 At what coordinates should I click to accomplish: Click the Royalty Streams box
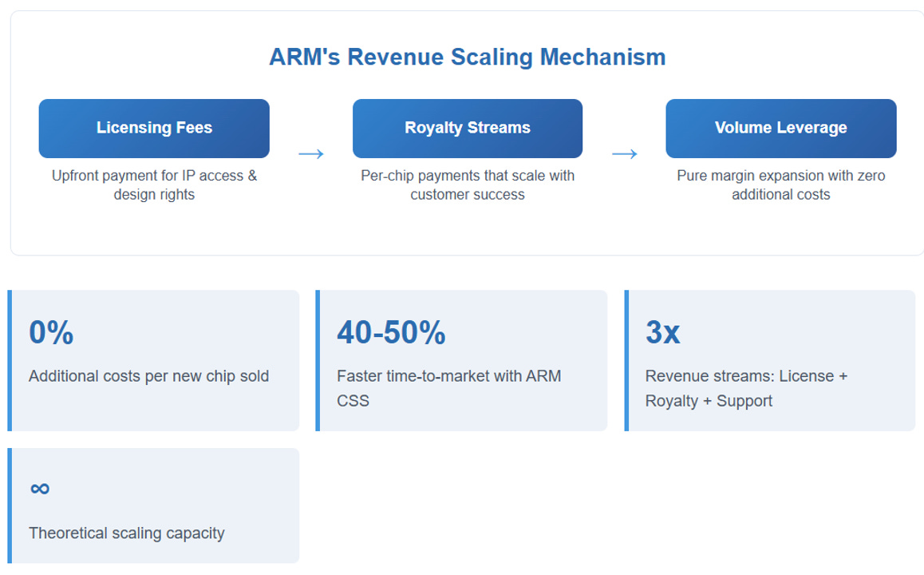[x=468, y=128]
